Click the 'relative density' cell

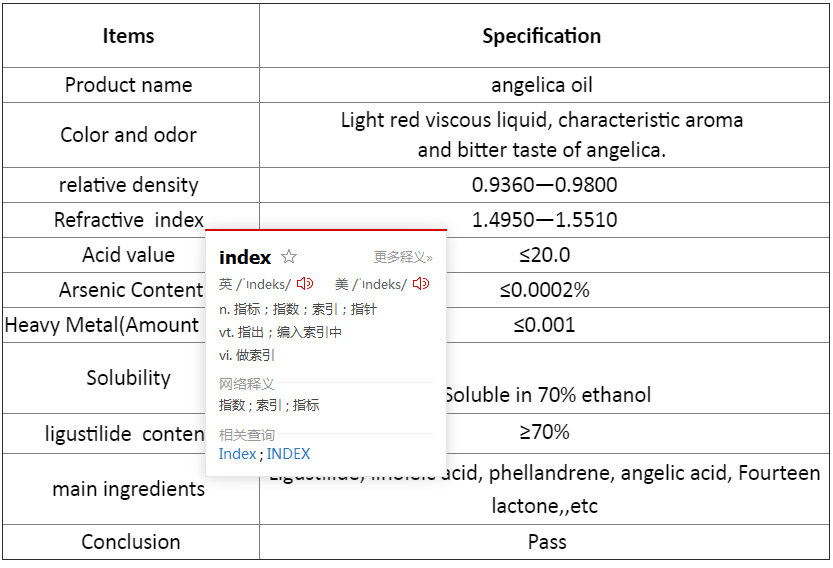coord(129,185)
